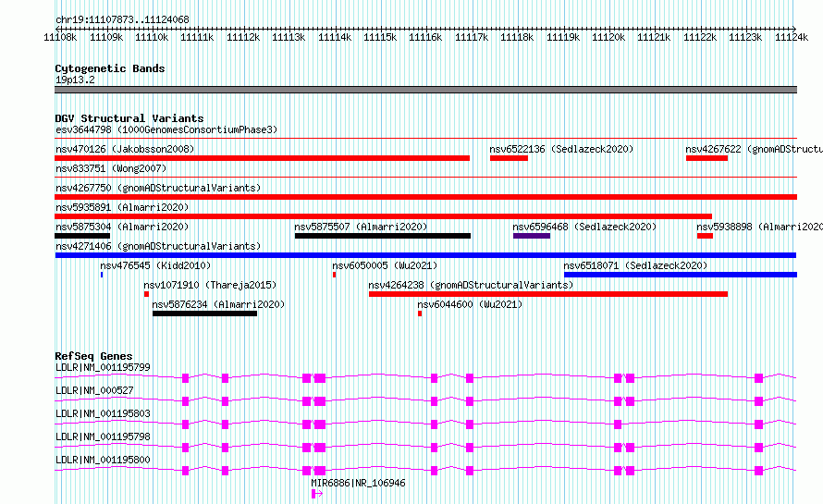Click the MIR6886|NR_106946 gene label
This screenshot has width=823, height=504.
pos(358,483)
